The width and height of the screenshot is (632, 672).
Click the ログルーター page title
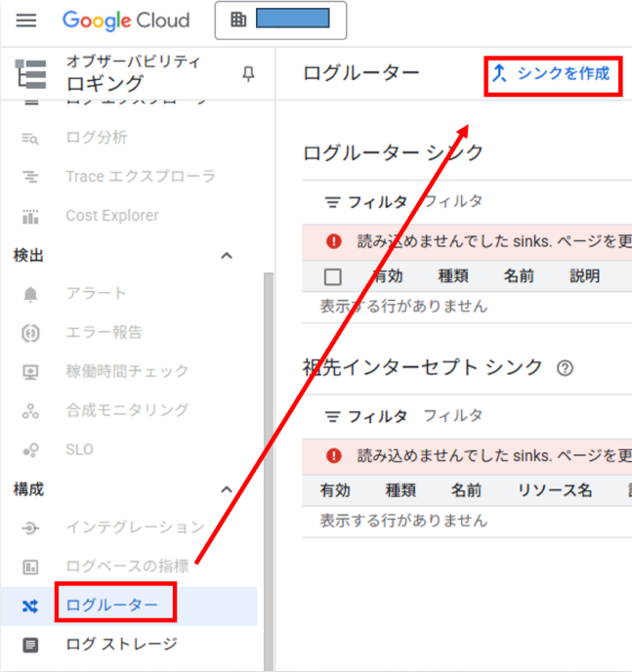(361, 73)
